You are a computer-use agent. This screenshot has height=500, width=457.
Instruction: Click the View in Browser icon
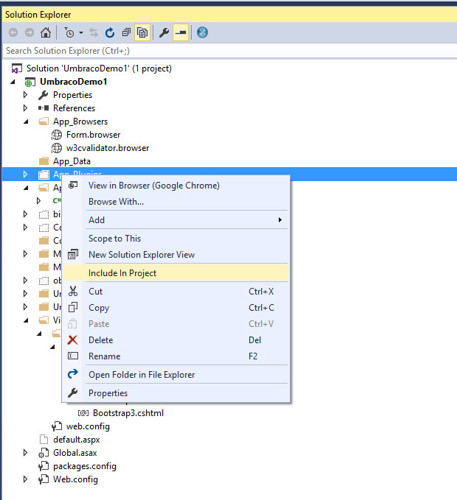pyautogui.click(x=73, y=185)
